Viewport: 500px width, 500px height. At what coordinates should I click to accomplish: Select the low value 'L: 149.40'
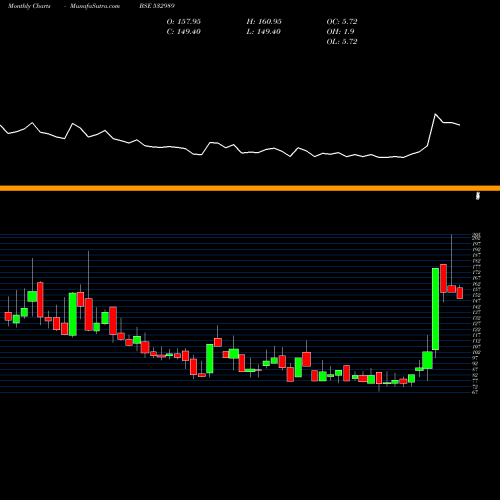coord(264,32)
